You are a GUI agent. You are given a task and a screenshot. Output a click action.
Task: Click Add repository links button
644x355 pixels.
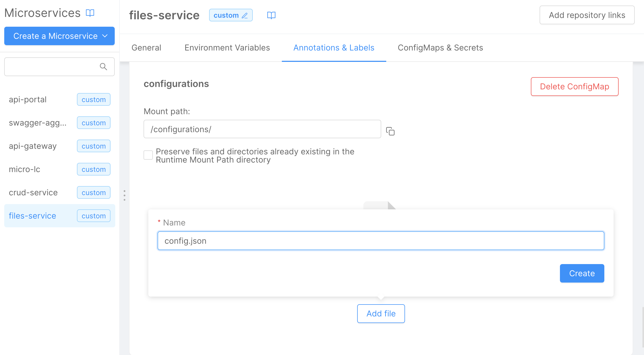pos(587,15)
